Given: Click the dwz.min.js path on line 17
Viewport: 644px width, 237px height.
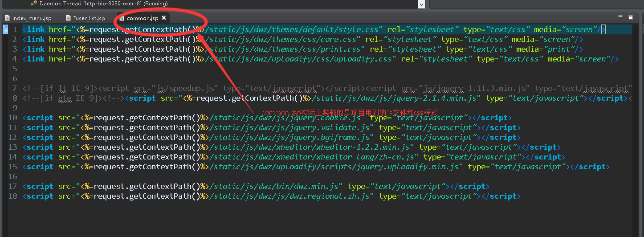Looking at the screenshot, I should click(x=274, y=186).
